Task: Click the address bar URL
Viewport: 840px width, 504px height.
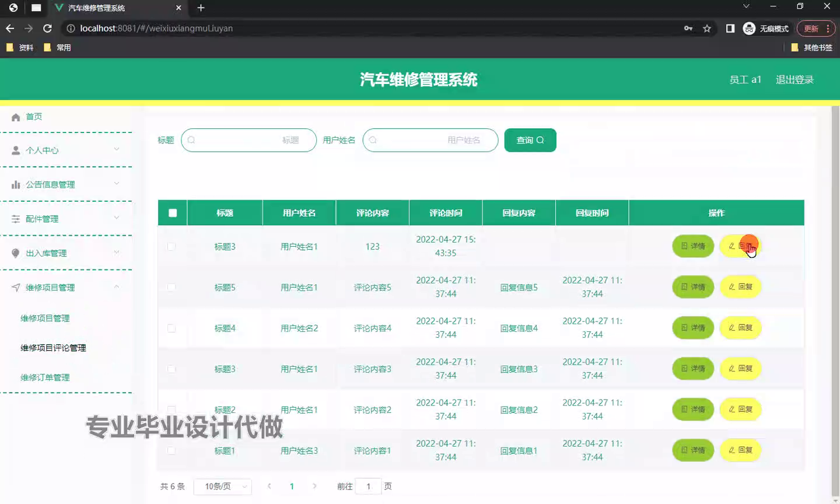Action: 156,28
